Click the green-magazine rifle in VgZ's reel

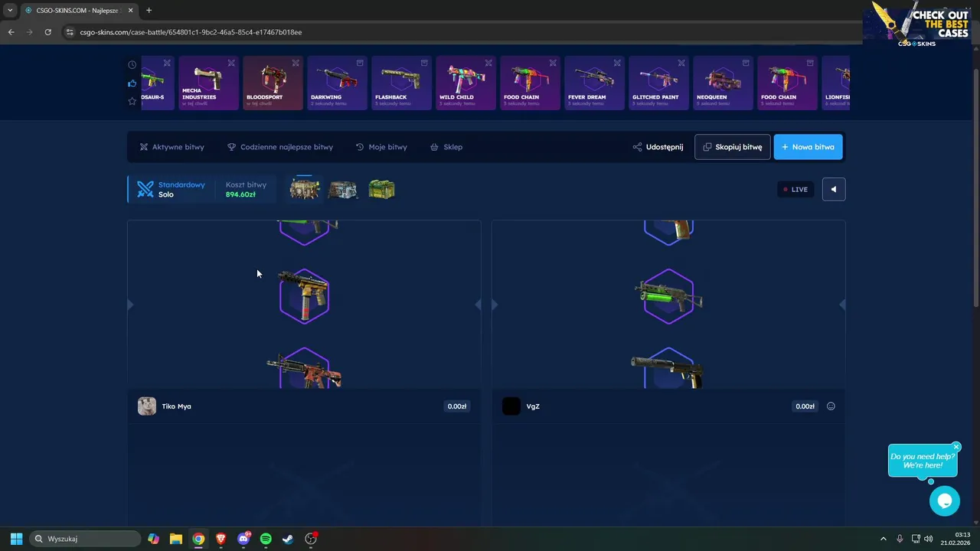click(668, 295)
